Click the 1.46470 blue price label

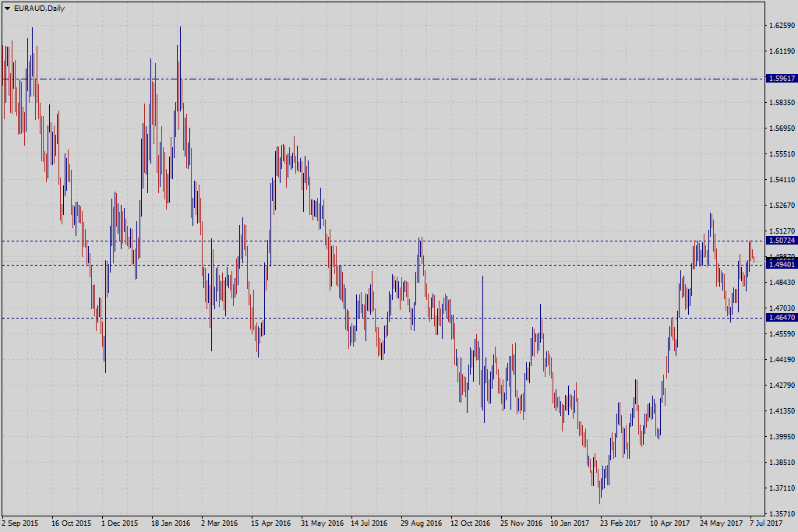pyautogui.click(x=781, y=318)
